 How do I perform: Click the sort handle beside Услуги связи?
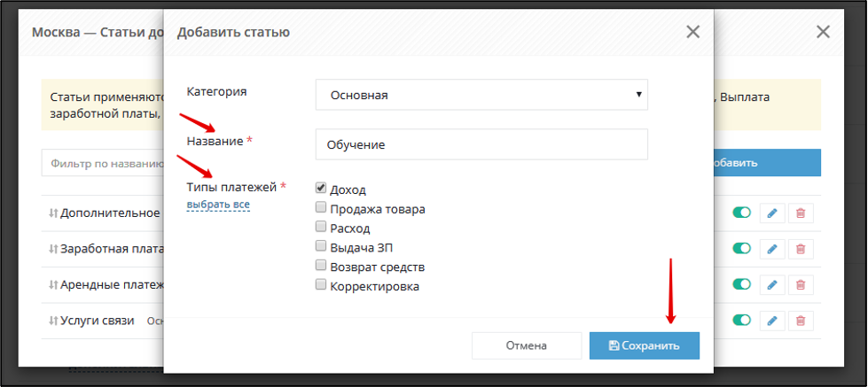pyautogui.click(x=53, y=321)
